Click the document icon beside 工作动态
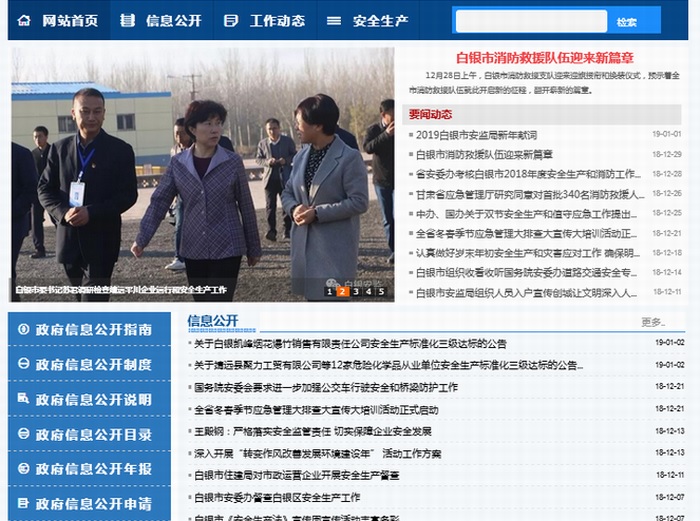The height and width of the screenshot is (521, 700). click(x=231, y=21)
